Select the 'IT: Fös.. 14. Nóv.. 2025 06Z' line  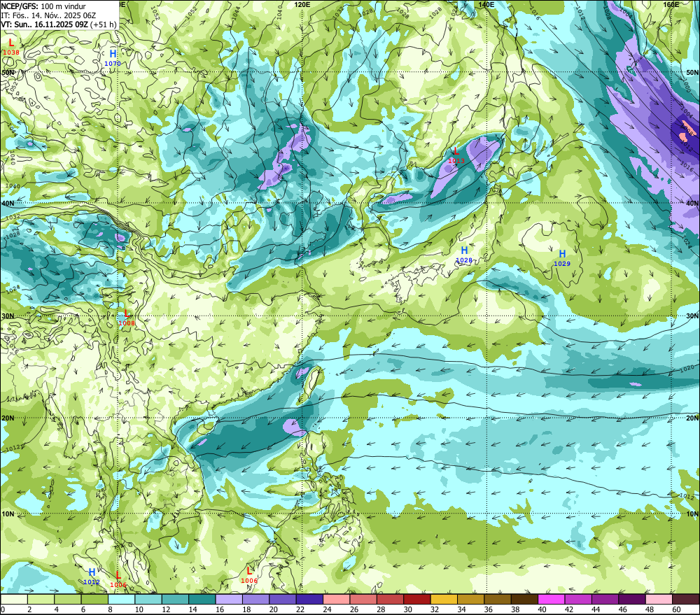click(48, 15)
